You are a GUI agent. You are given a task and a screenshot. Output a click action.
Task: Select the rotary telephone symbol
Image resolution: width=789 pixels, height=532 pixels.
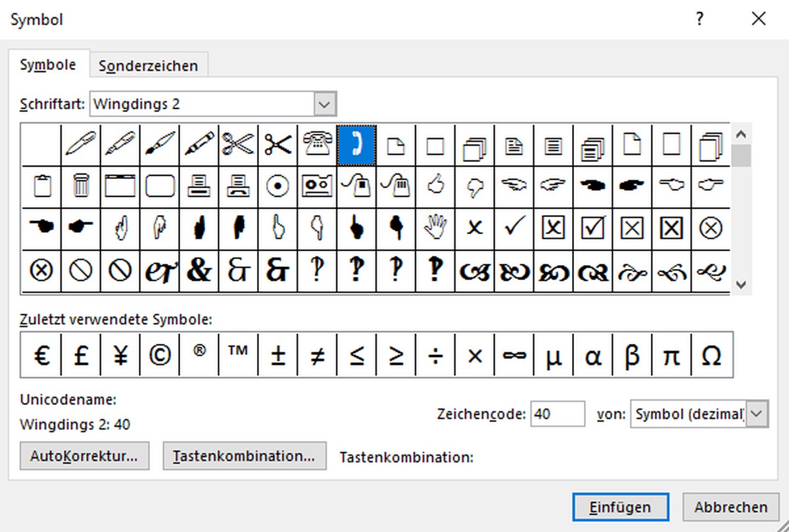pos(317,143)
